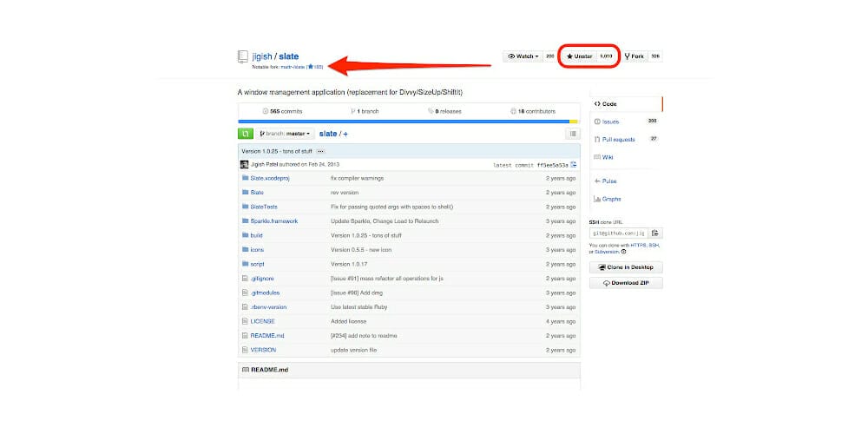868x434 pixels.
Task: Open the 'fix compiler warnings' commit message
Action: tap(357, 178)
